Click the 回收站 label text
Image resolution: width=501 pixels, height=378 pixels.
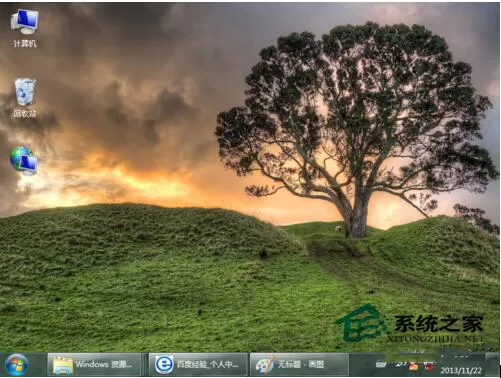pyautogui.click(x=25, y=114)
